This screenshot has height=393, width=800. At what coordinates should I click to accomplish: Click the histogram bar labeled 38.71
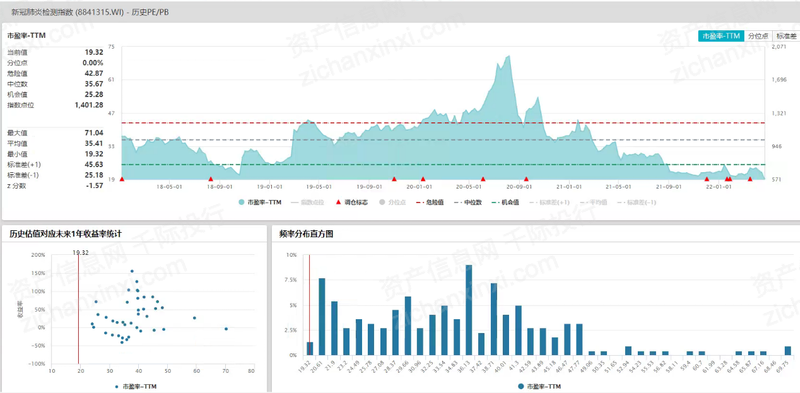pyautogui.click(x=493, y=319)
